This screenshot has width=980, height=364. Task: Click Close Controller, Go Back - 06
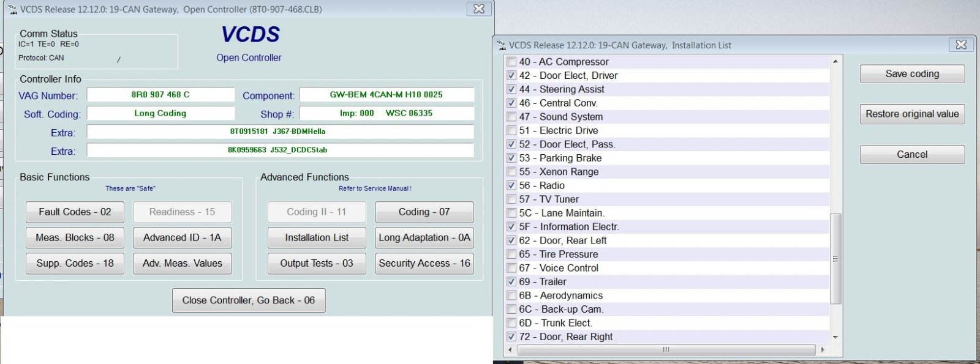[x=249, y=300]
